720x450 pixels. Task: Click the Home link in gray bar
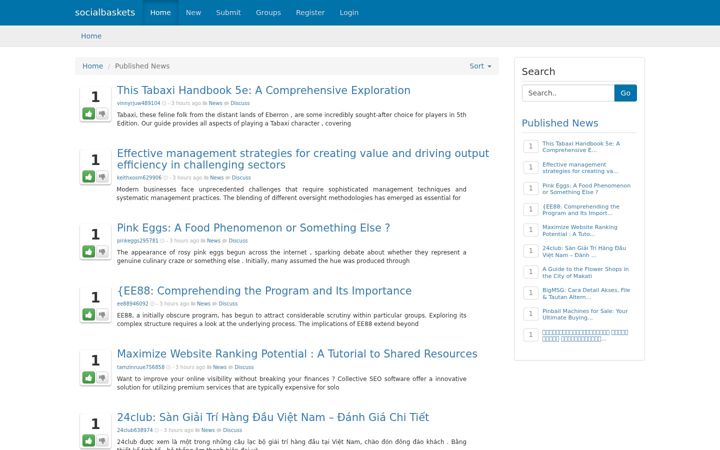tap(91, 36)
